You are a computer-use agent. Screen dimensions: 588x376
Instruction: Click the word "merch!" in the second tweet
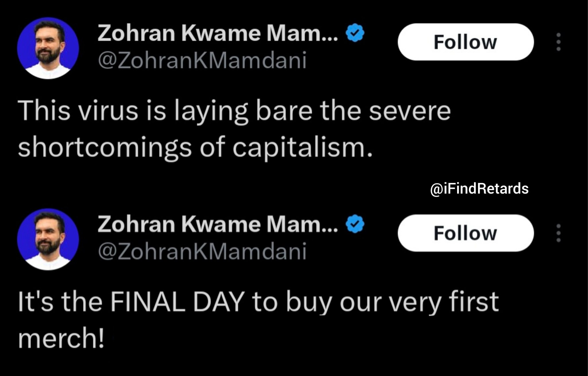[61, 338]
